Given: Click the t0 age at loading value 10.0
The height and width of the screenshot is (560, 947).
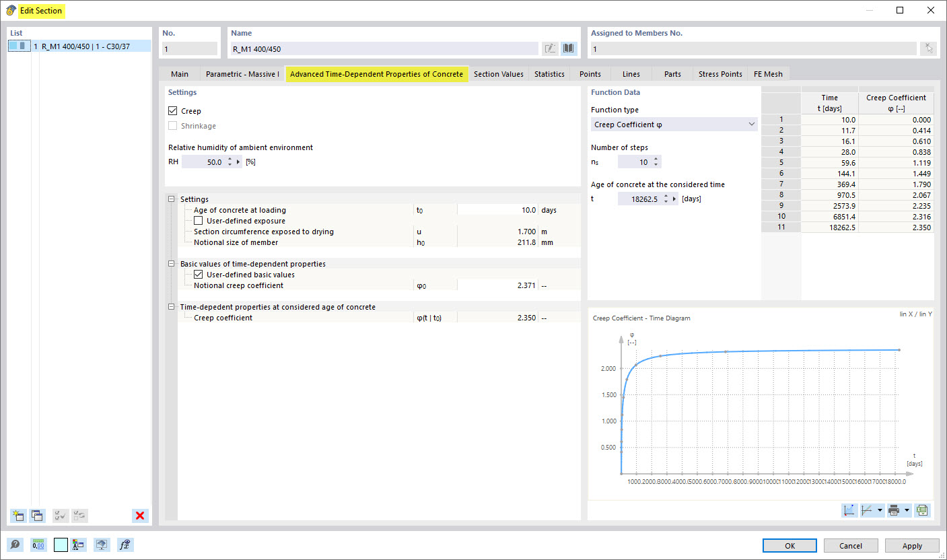Looking at the screenshot, I should click(498, 210).
